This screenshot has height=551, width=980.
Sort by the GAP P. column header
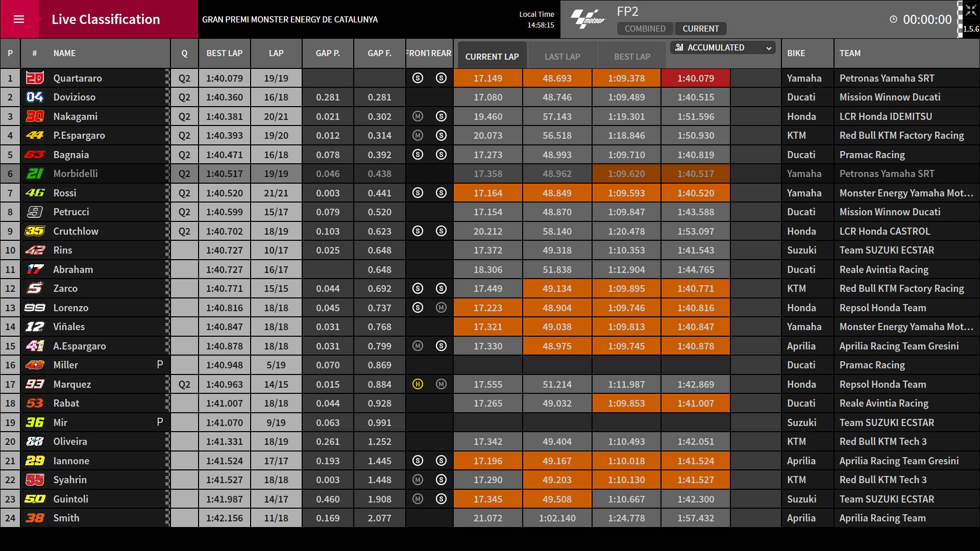(x=328, y=53)
